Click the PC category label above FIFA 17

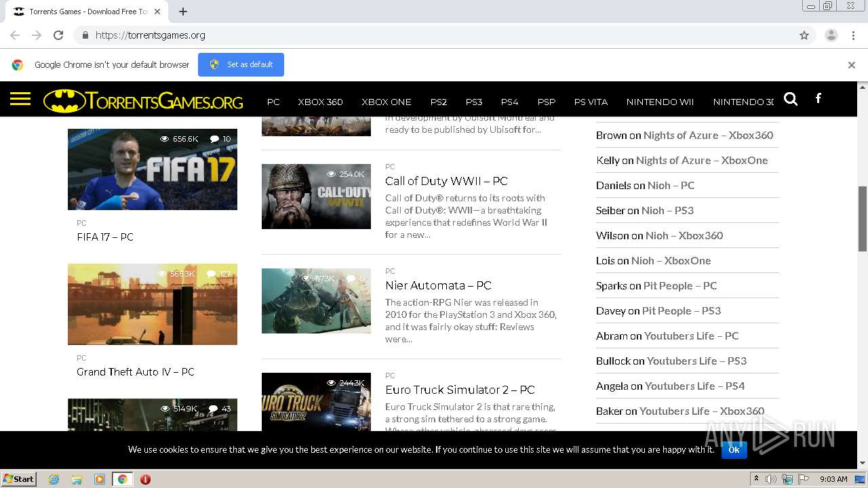coord(81,223)
